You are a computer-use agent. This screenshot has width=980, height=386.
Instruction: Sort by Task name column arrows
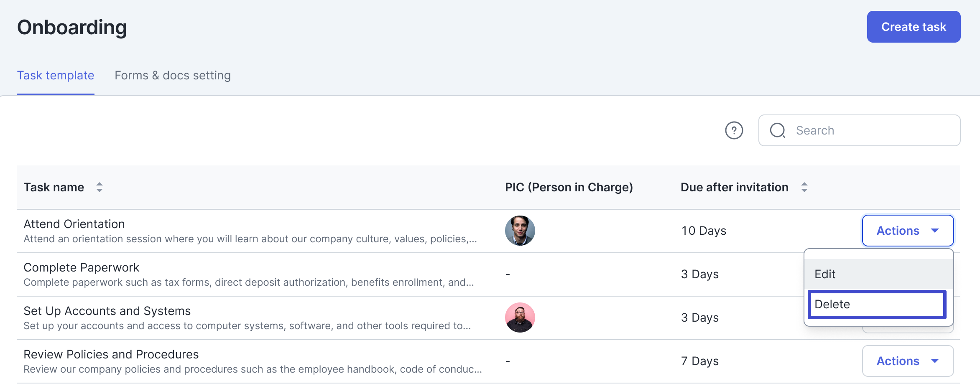(99, 187)
